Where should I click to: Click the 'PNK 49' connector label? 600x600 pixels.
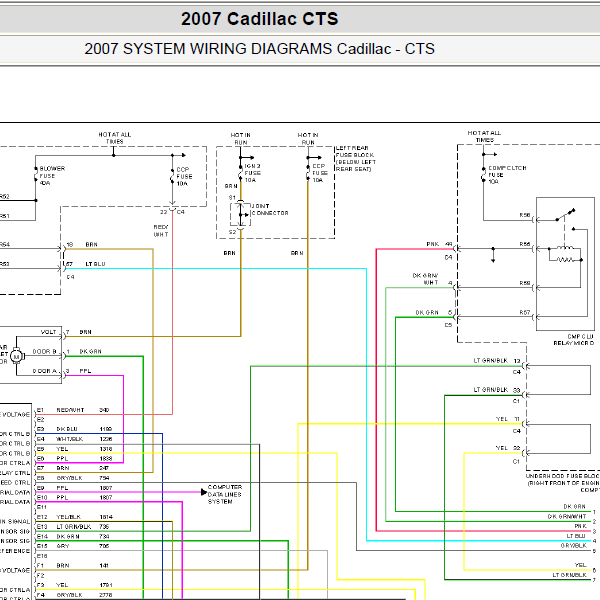(x=439, y=244)
